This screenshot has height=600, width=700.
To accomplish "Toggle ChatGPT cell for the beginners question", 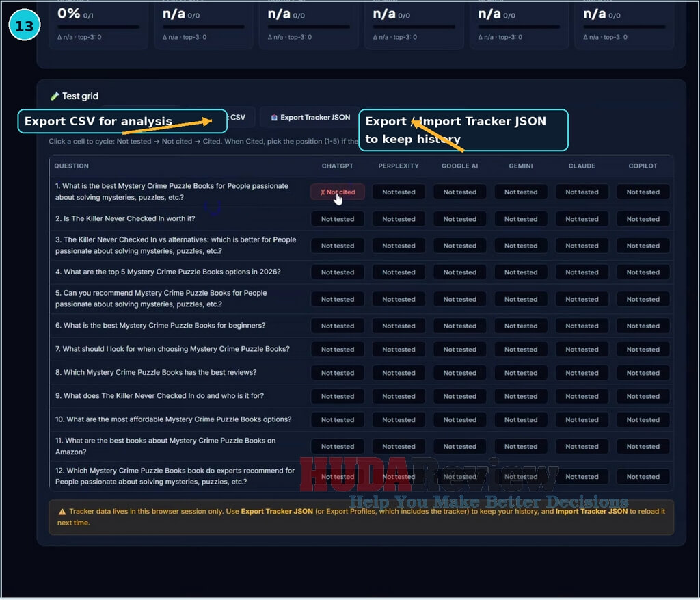I will [x=338, y=326].
